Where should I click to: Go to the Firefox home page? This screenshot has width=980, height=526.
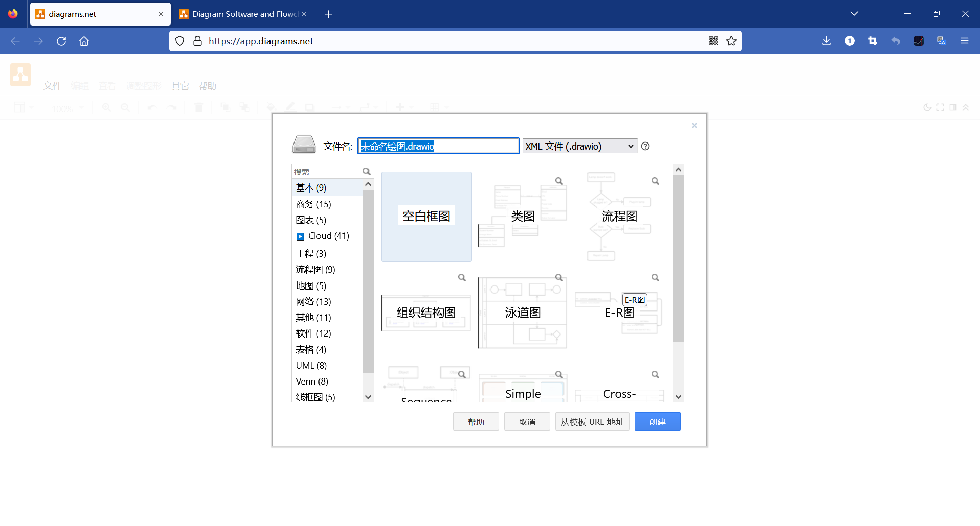84,41
